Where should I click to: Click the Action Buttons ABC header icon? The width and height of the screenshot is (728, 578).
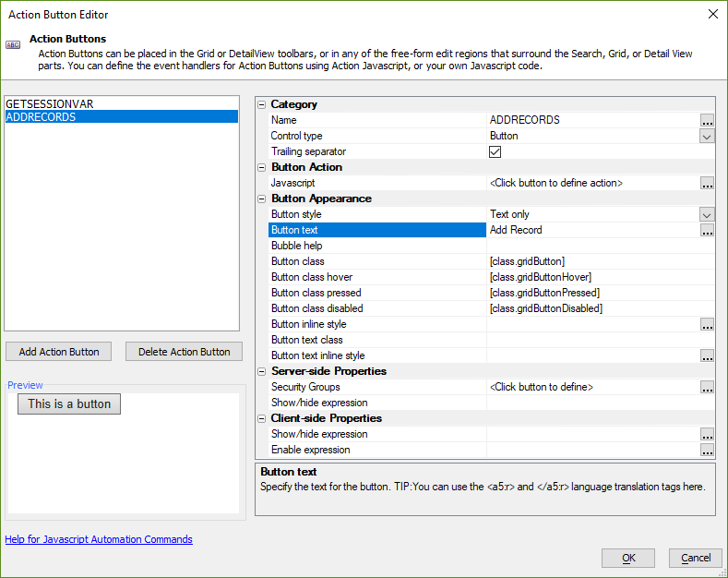[13, 44]
